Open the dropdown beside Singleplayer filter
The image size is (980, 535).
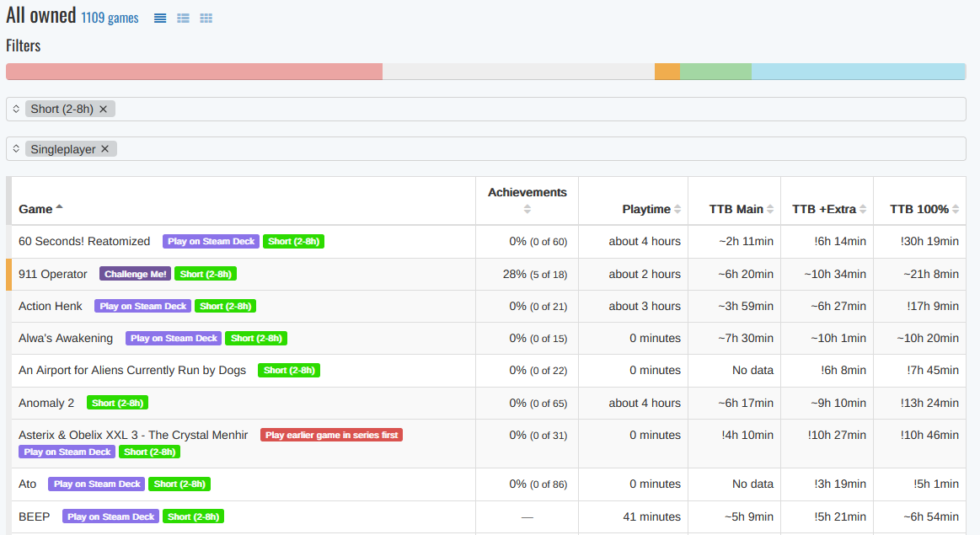(16, 149)
